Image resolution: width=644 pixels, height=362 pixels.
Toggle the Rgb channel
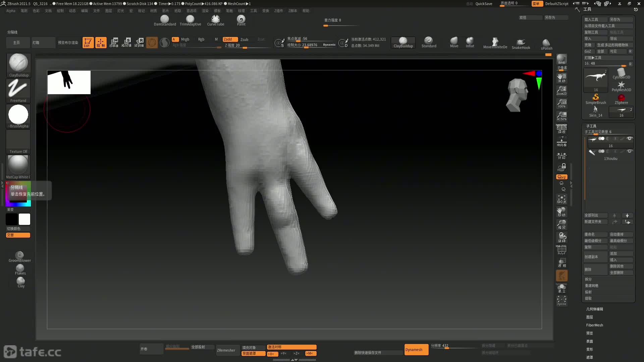pos(201,39)
